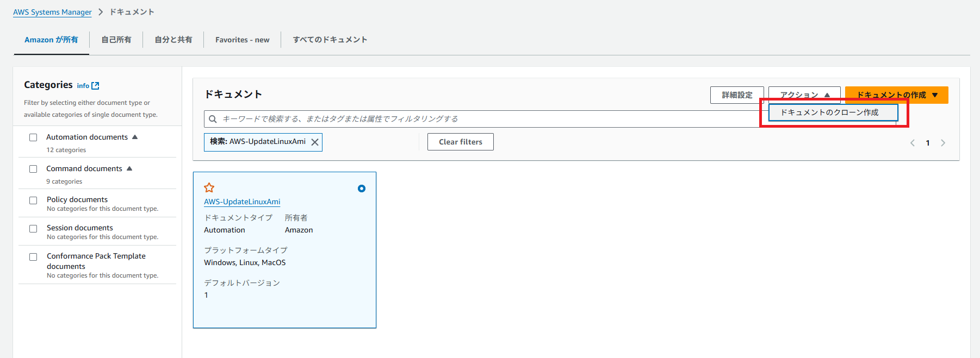Viewport: 980px width, 358px height.
Task: Click the 'Windows, Linux, MacOS' platform text
Action: (245, 262)
